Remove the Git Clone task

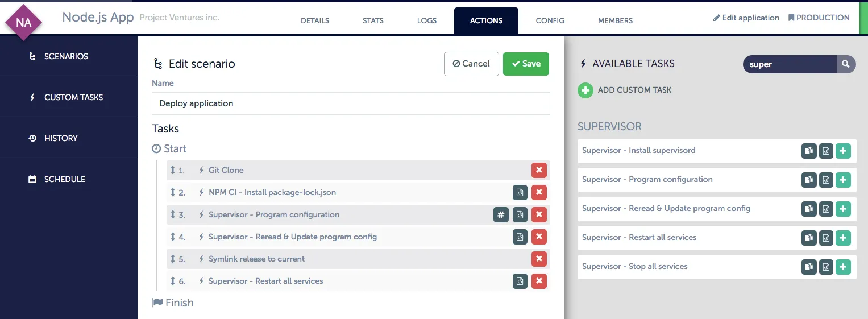539,170
